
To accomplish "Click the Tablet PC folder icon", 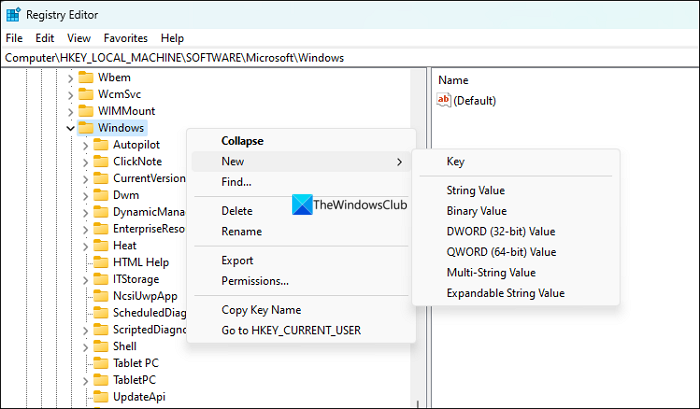I will pos(101,363).
